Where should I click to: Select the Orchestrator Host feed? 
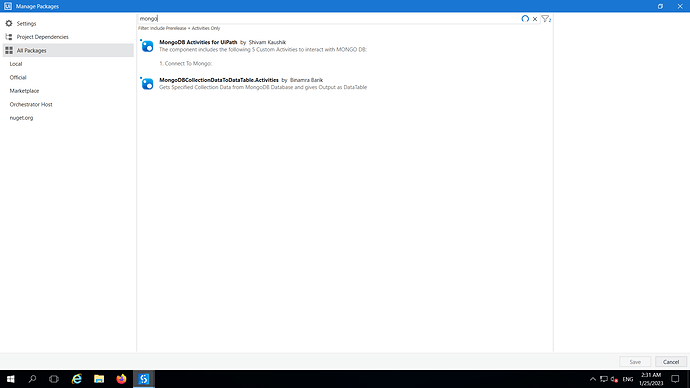[x=31, y=104]
